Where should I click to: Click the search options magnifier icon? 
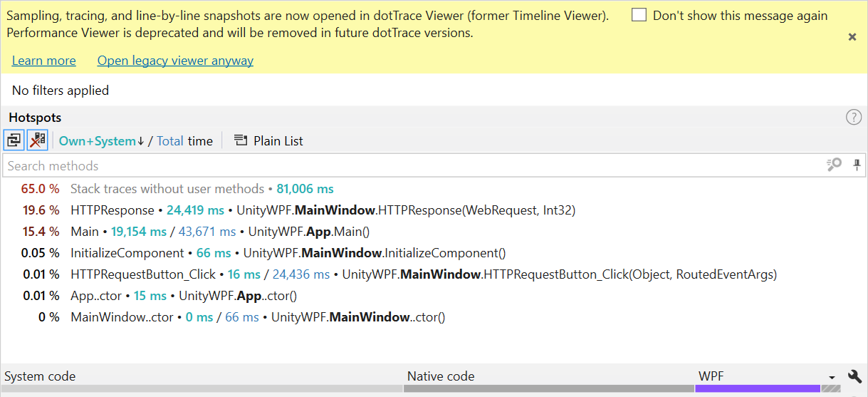pos(834,165)
